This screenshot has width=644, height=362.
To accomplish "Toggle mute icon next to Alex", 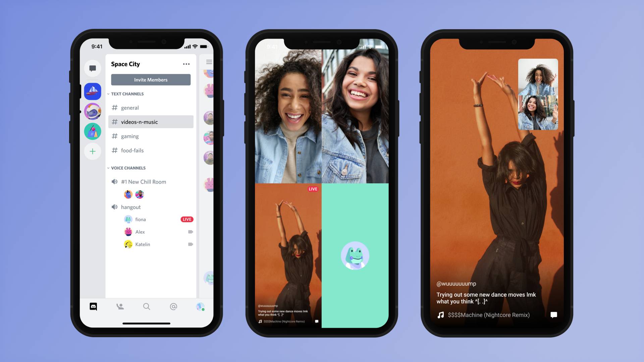I will [190, 232].
